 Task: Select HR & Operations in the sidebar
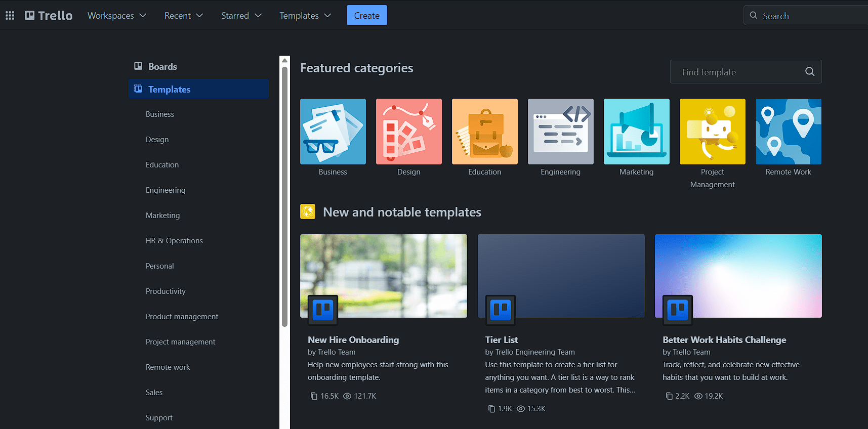[x=174, y=241]
